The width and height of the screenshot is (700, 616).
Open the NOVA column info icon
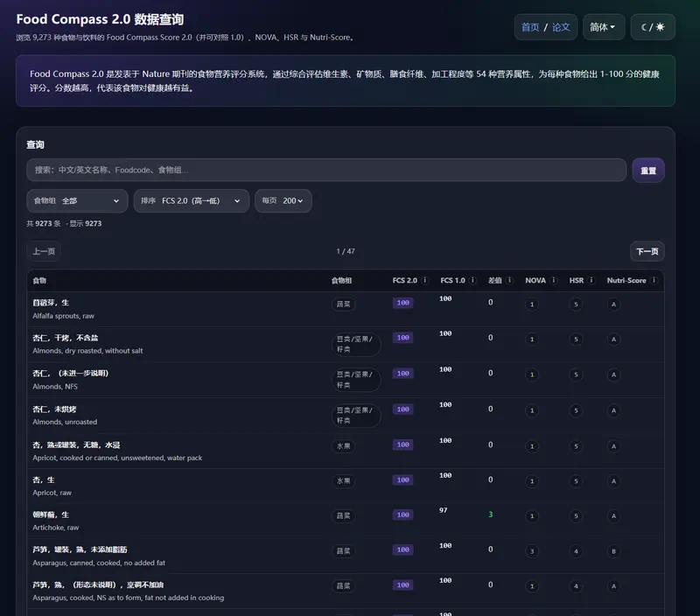[x=555, y=281]
